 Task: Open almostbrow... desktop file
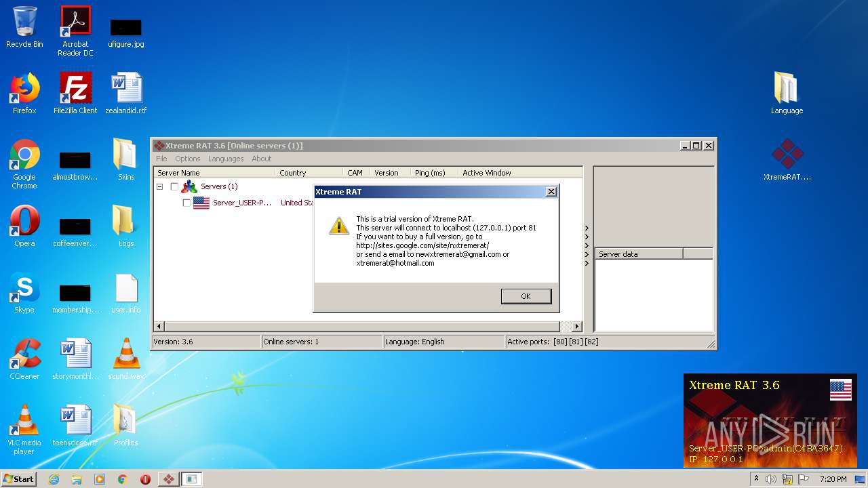[x=75, y=165]
